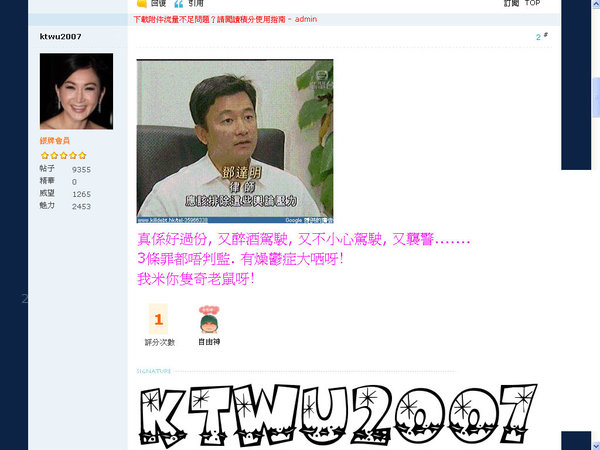Open the ktwu2007 username link
Image resolution: width=600 pixels, height=450 pixels.
pos(60,36)
